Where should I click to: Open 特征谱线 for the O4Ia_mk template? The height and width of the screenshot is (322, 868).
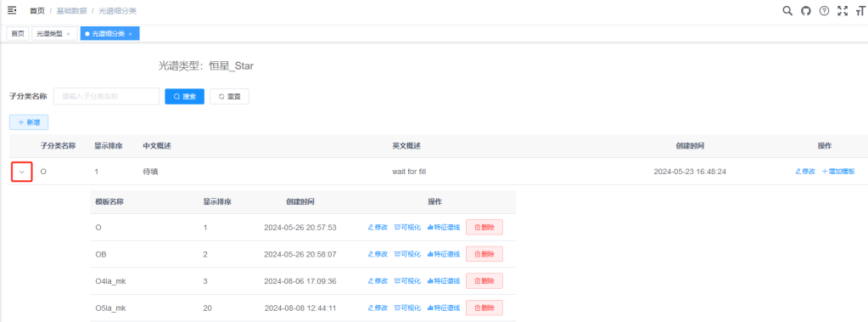(444, 281)
